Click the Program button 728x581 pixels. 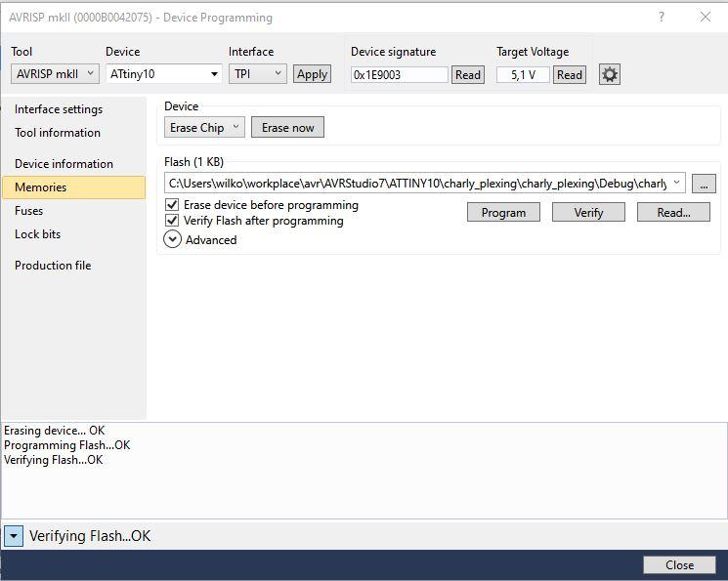pyautogui.click(x=503, y=212)
